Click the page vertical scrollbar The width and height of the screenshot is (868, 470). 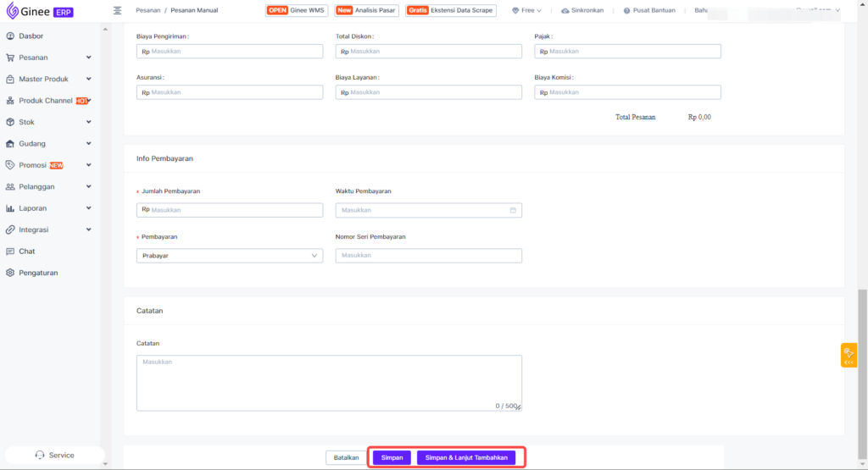862,373
